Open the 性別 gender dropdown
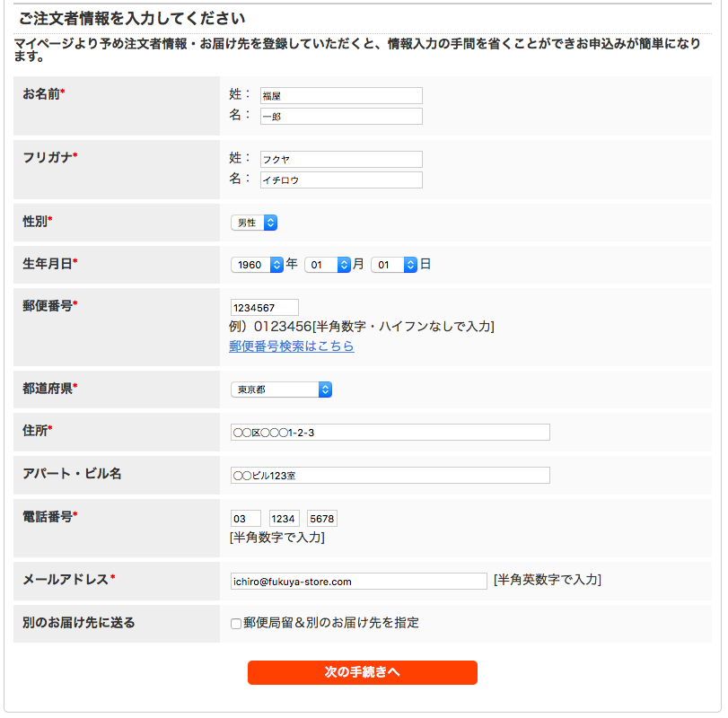This screenshot has width=728, height=718. coord(254,223)
